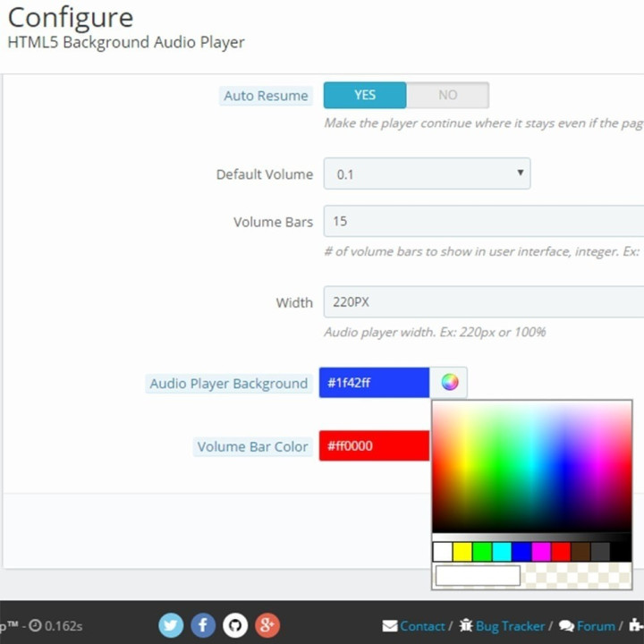Select the red swatch in the palette
Image resolution: width=644 pixels, height=644 pixels.
561,552
